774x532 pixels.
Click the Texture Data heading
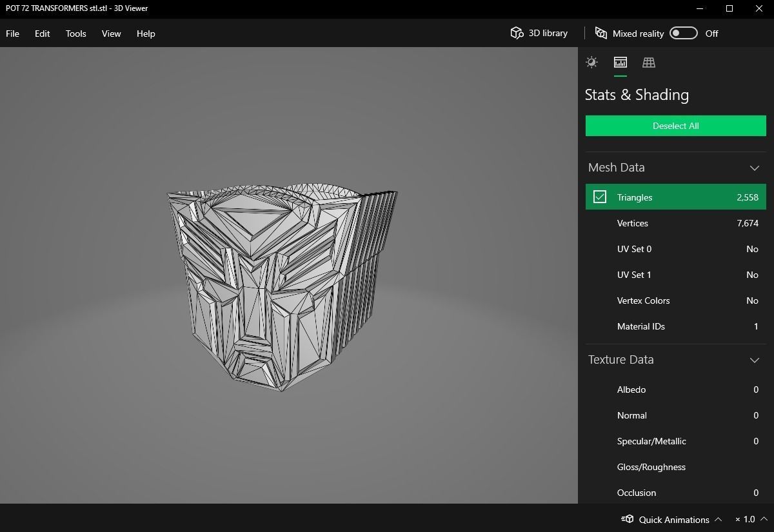point(620,360)
